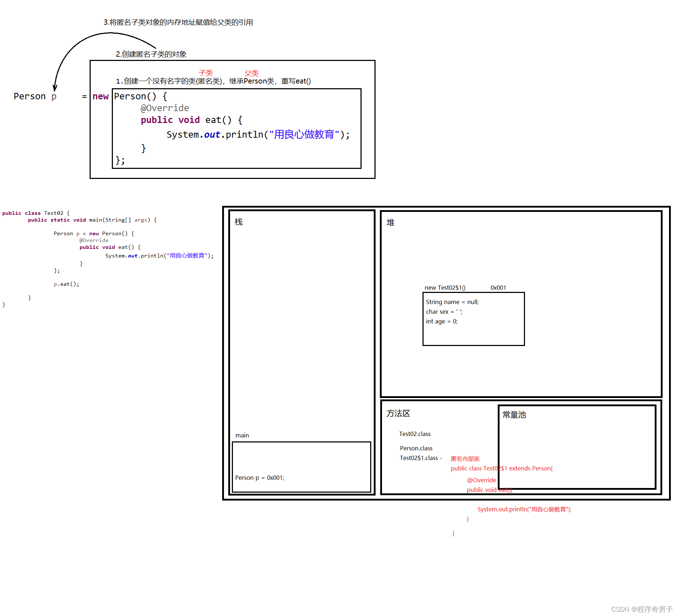The height and width of the screenshot is (616, 678).
Task: Click the red '父类' annotation
Action: (x=252, y=73)
